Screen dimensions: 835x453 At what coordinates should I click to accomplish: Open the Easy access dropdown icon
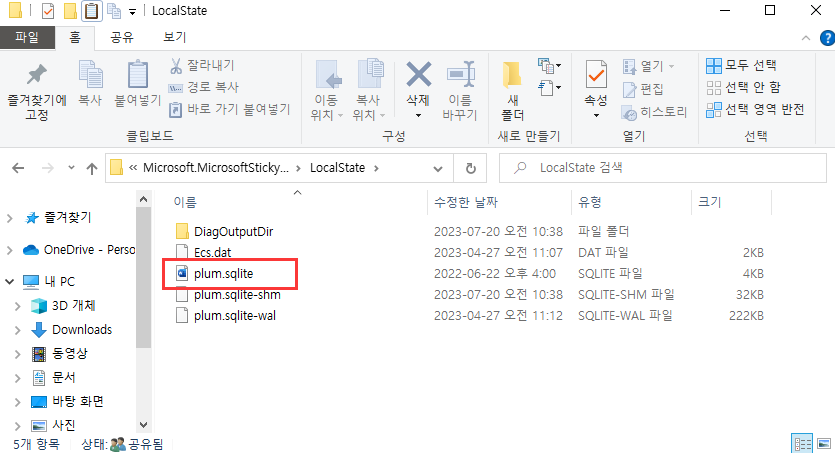pyautogui.click(x=550, y=87)
